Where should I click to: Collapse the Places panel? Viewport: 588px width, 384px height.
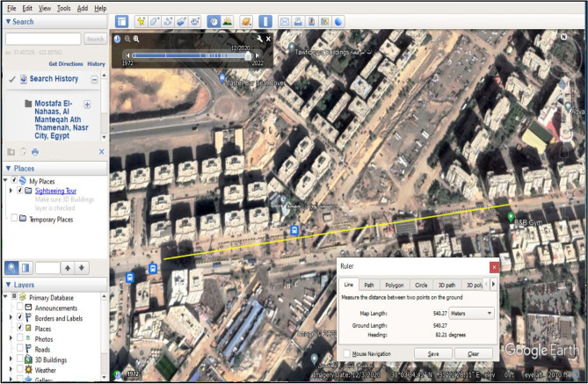pyautogui.click(x=9, y=169)
